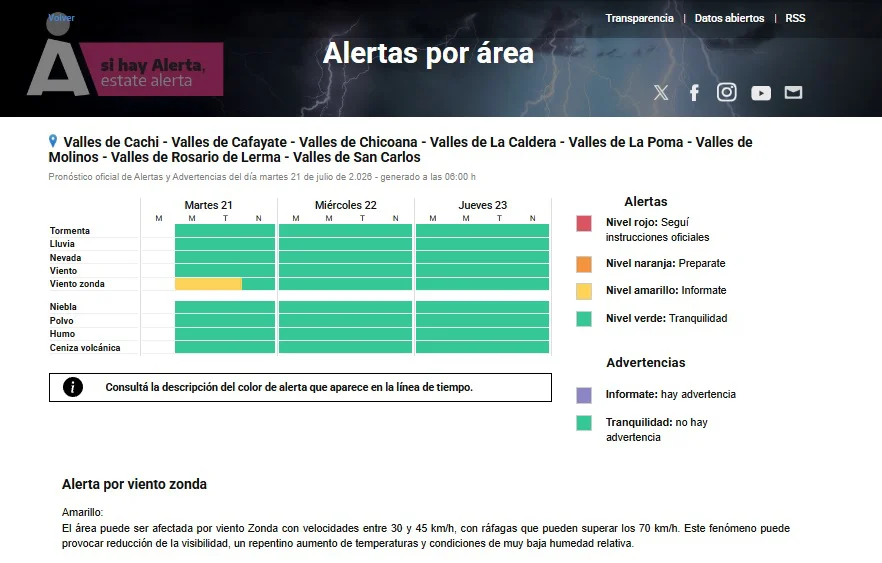Open the Instagram social icon
This screenshot has width=882, height=563.
[x=726, y=92]
